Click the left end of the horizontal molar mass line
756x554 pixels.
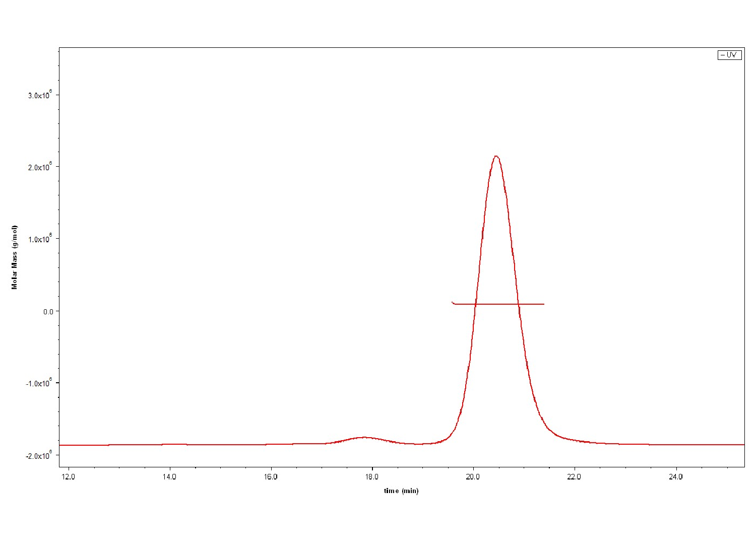tap(453, 302)
